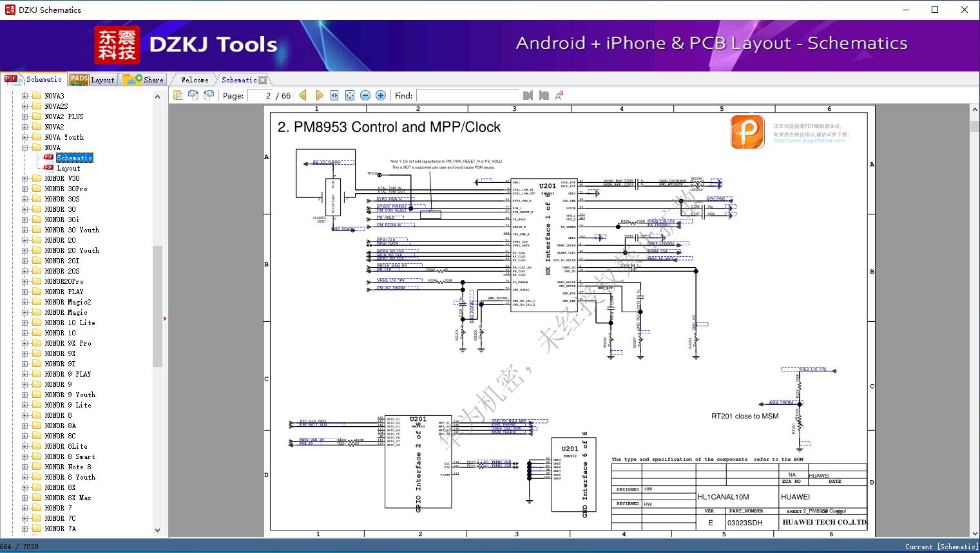The image size is (980, 553).
Task: Select the HONOR 30 Youth folder label
Action: [72, 230]
